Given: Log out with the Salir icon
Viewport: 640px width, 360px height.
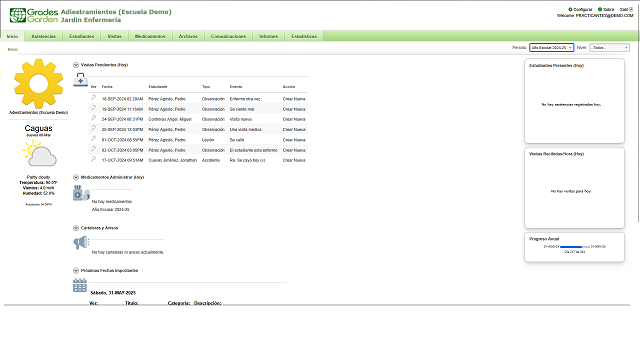Looking at the screenshot, I should 631,9.
